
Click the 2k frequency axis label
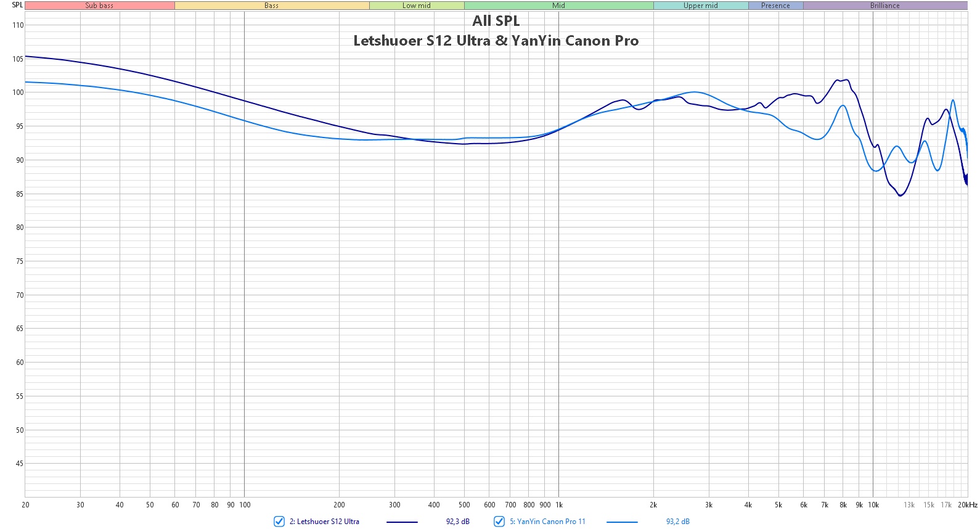click(x=653, y=505)
